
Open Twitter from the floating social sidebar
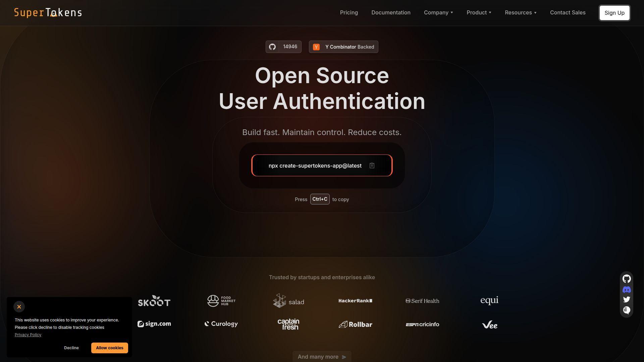(x=627, y=299)
